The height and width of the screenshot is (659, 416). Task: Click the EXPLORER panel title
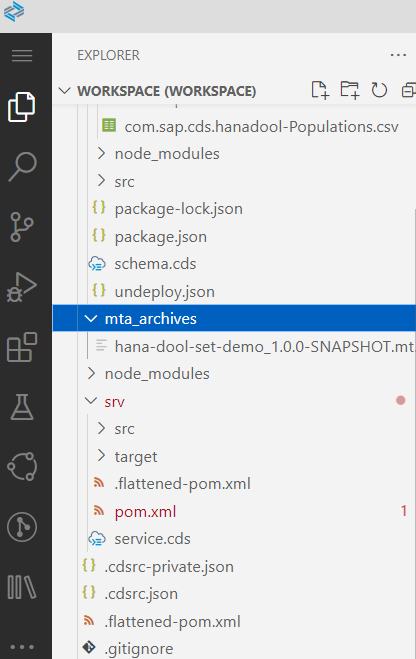108,55
